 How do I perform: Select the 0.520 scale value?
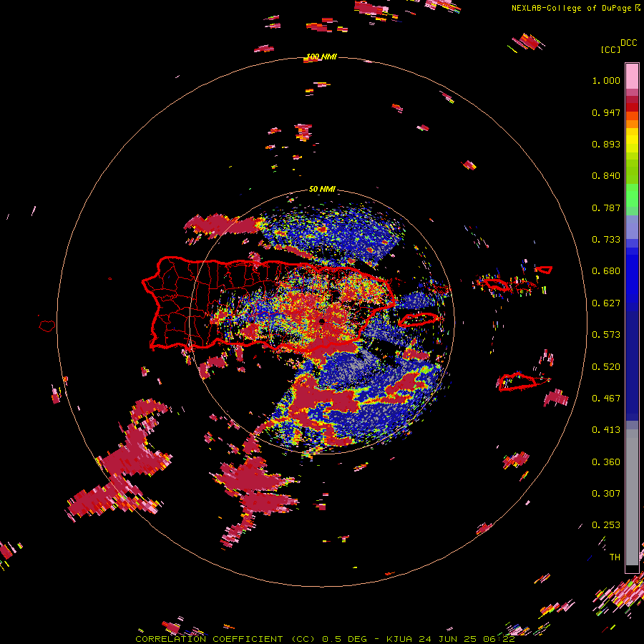coord(606,367)
